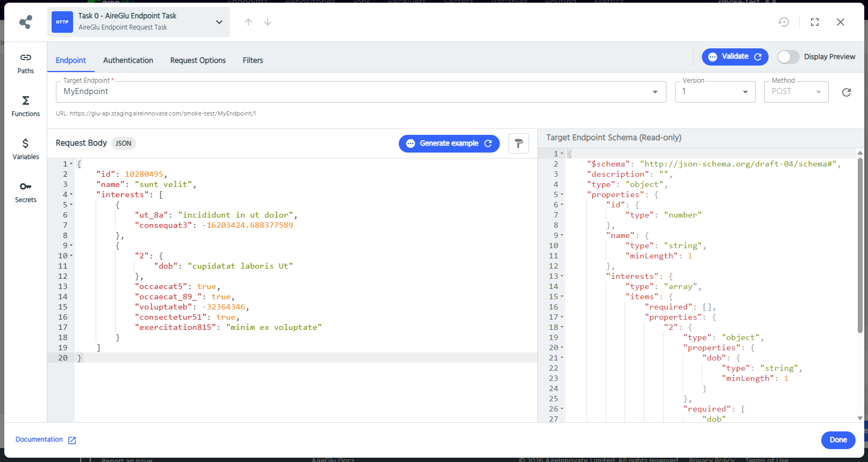Expand the Target Endpoint dropdown
The height and width of the screenshot is (462, 868).
(655, 92)
